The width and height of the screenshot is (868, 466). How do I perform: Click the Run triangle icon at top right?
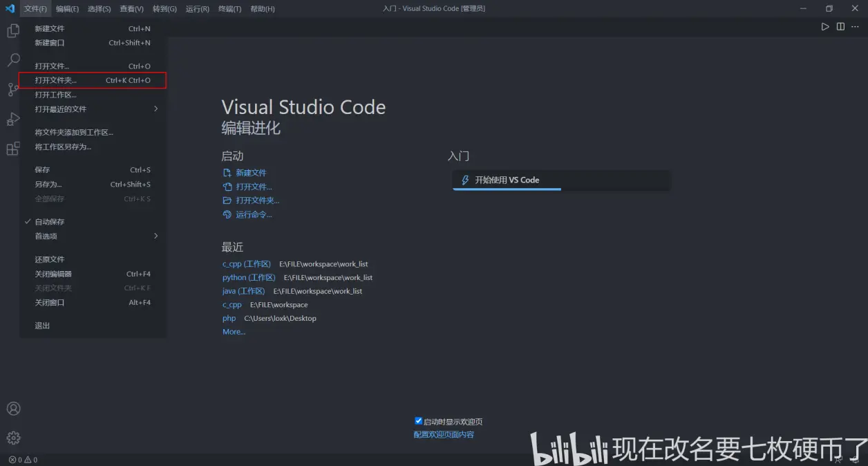824,26
